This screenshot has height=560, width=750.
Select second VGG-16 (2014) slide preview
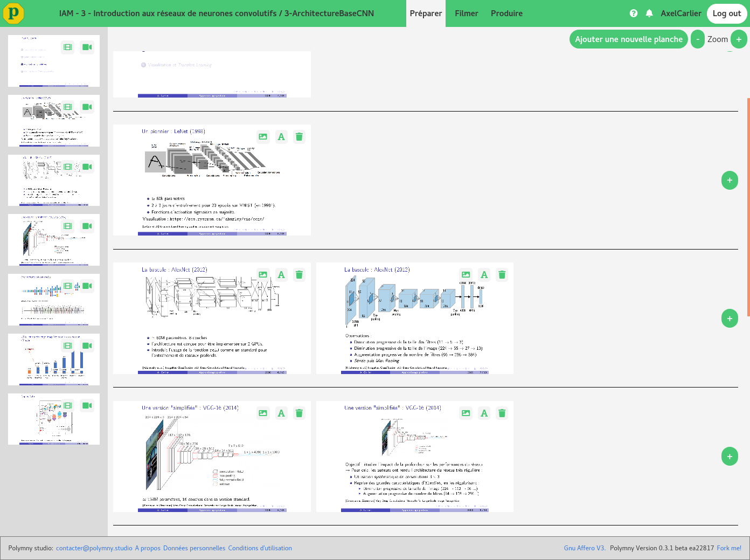coord(415,457)
